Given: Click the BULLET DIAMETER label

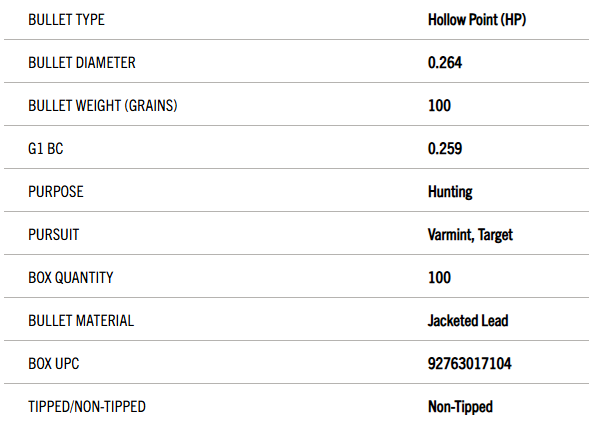Looking at the screenshot, I should click(82, 63).
